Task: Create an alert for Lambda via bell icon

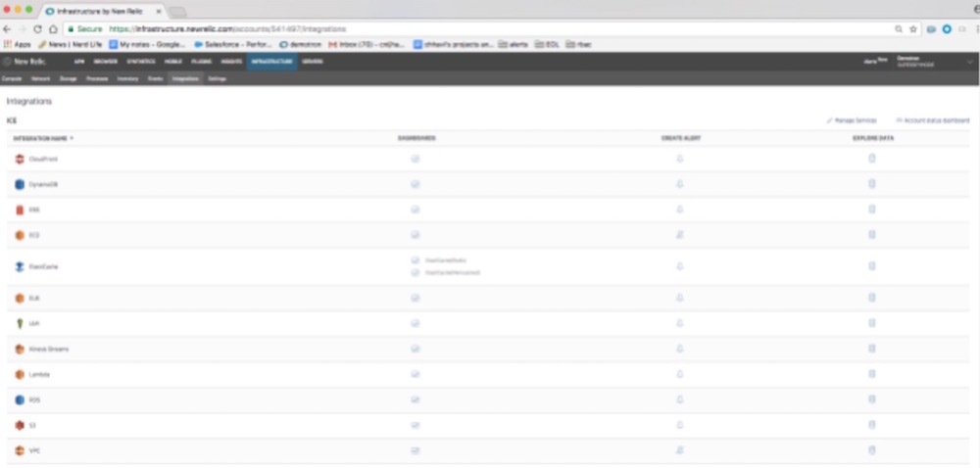Action: pyautogui.click(x=680, y=374)
